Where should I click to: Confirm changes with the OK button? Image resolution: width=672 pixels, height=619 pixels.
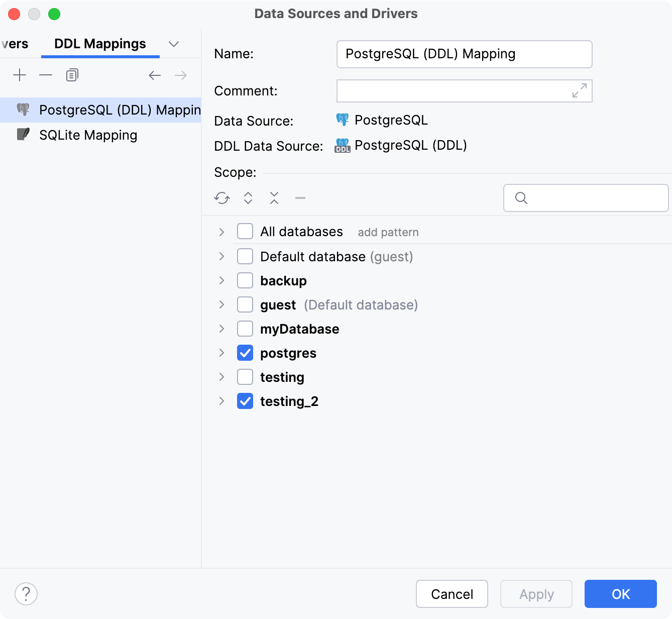point(620,594)
